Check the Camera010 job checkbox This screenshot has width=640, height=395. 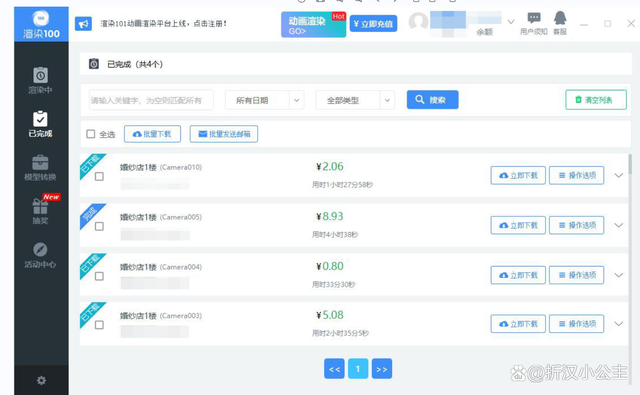pos(99,176)
